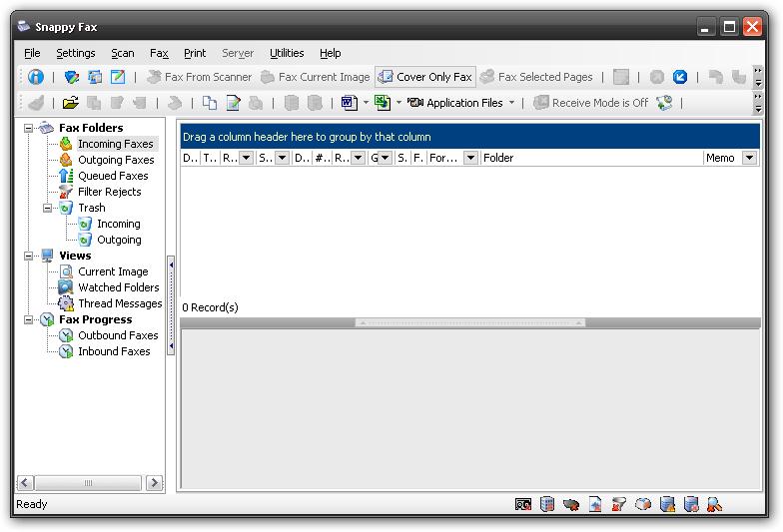Screen dimensions: 783x532
Task: Click the magnifier search icon in status bar
Action: click(x=715, y=505)
